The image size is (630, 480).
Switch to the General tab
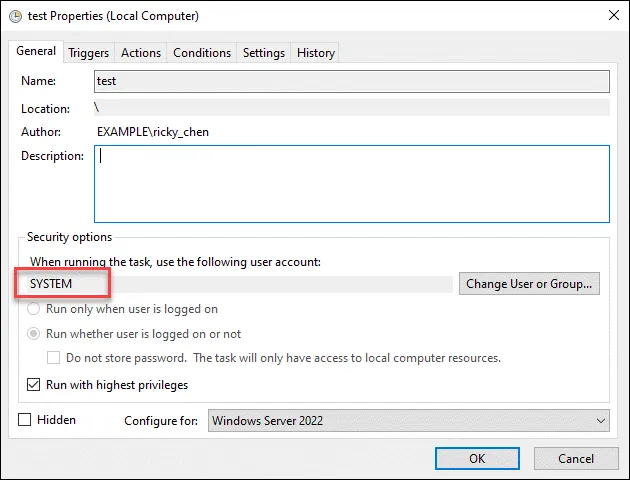coord(36,51)
